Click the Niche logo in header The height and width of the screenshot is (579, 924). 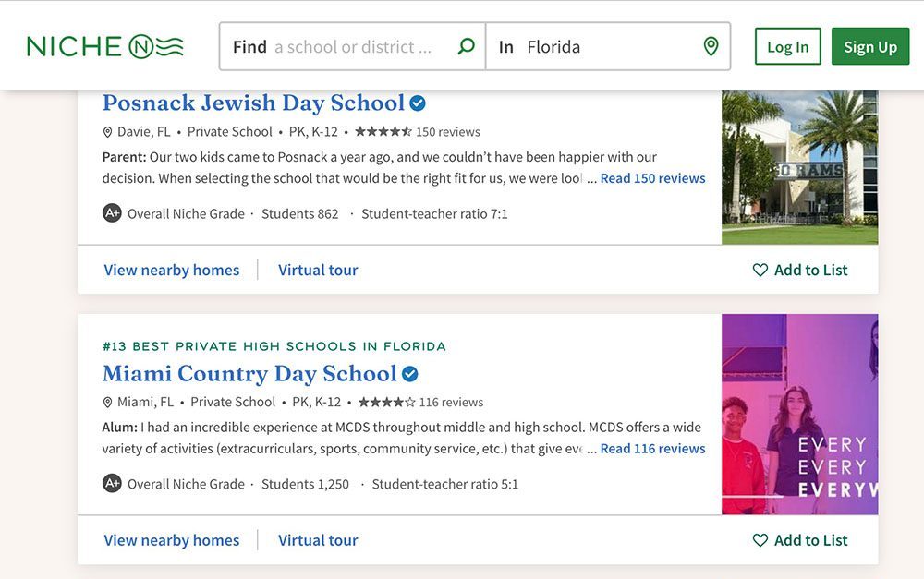point(104,46)
